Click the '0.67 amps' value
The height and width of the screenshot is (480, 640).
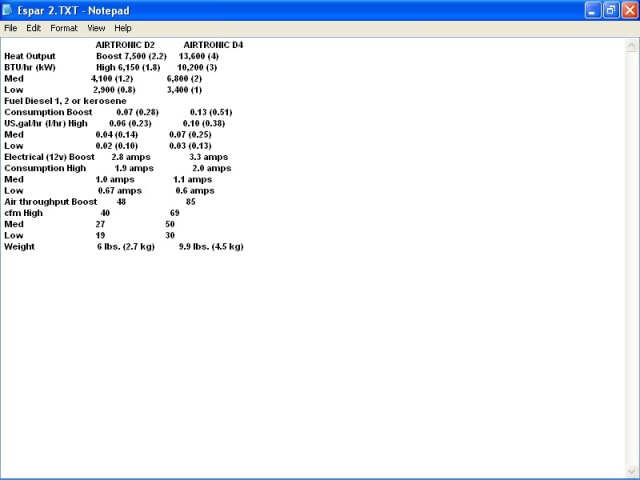[120, 191]
